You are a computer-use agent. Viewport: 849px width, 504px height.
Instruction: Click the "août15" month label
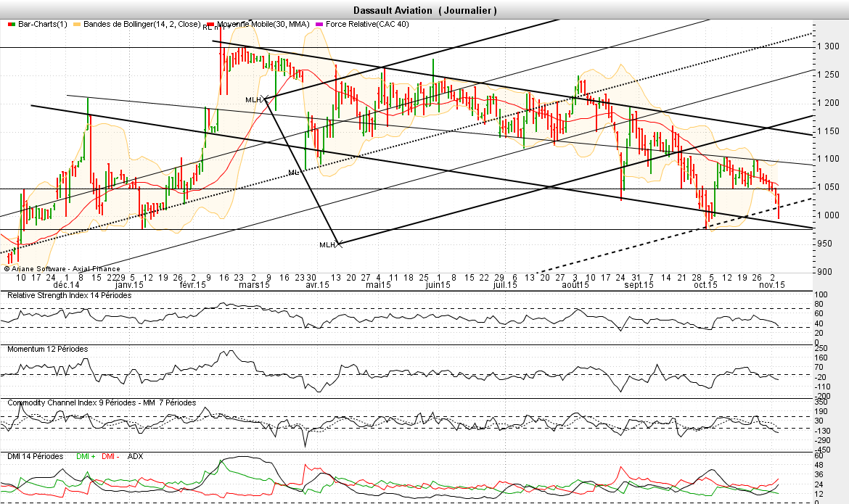pyautogui.click(x=575, y=285)
